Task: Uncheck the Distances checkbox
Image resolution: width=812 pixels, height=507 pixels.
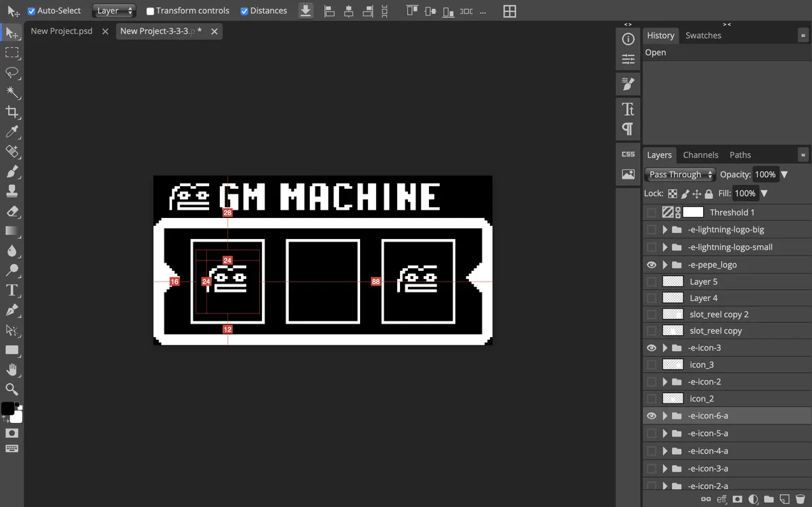Action: pos(244,11)
